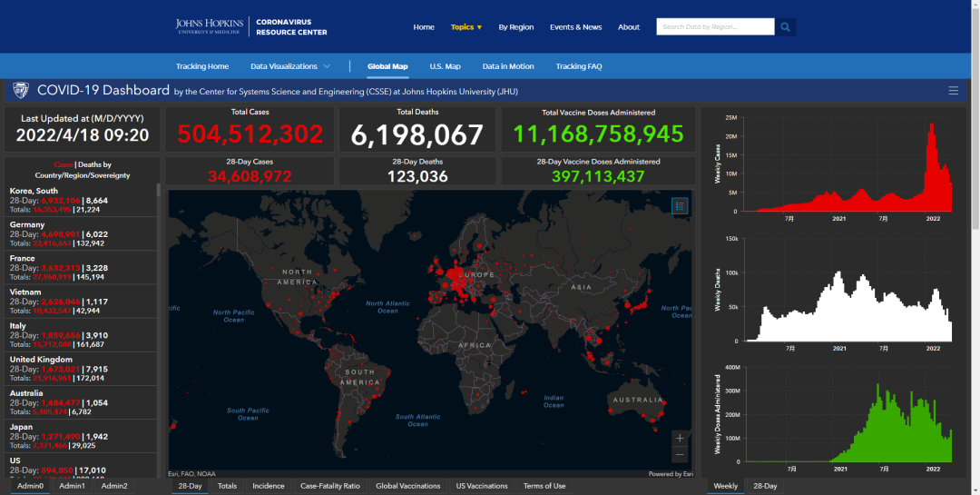Select the Weekly chart tab
Screen dimensions: 980x495
[x=726, y=486]
